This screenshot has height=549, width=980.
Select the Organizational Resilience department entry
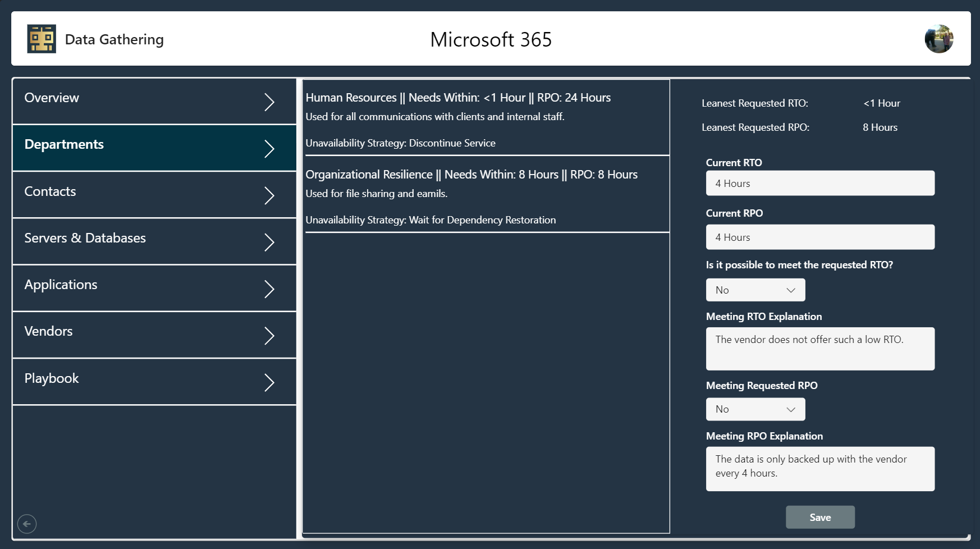tap(487, 194)
